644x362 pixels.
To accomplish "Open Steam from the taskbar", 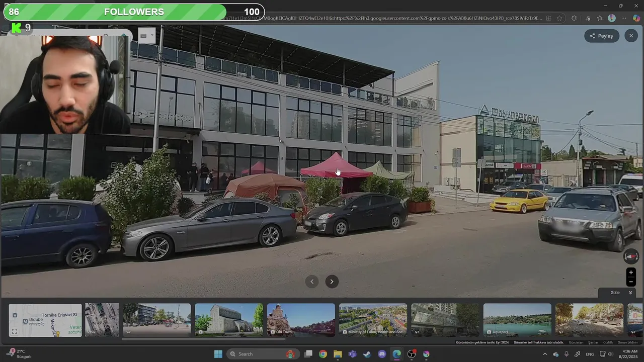I will (367, 354).
